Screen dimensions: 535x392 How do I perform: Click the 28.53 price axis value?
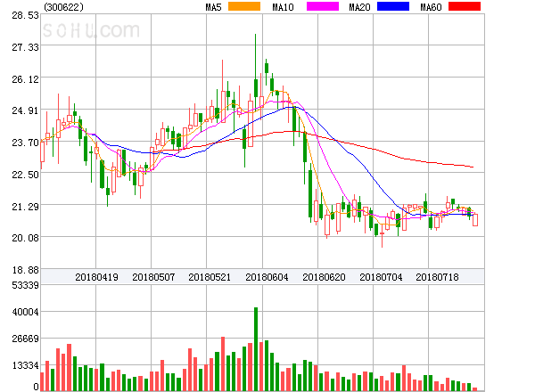click(25, 15)
